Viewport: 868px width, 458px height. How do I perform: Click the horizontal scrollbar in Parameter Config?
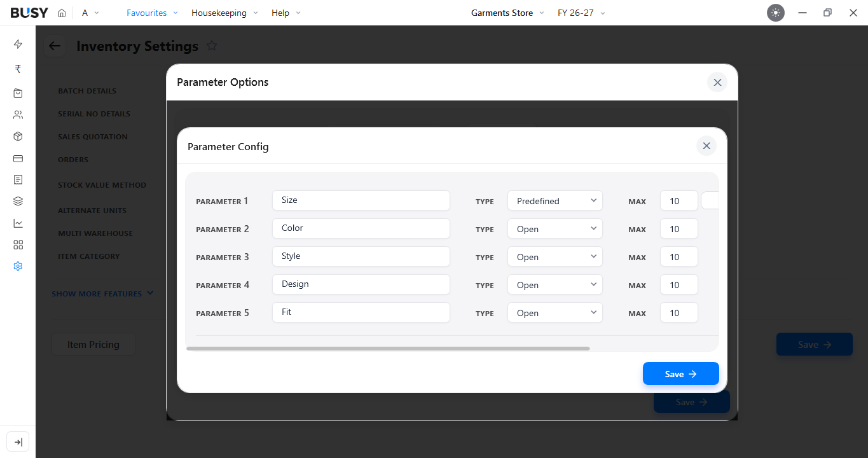tap(388, 349)
